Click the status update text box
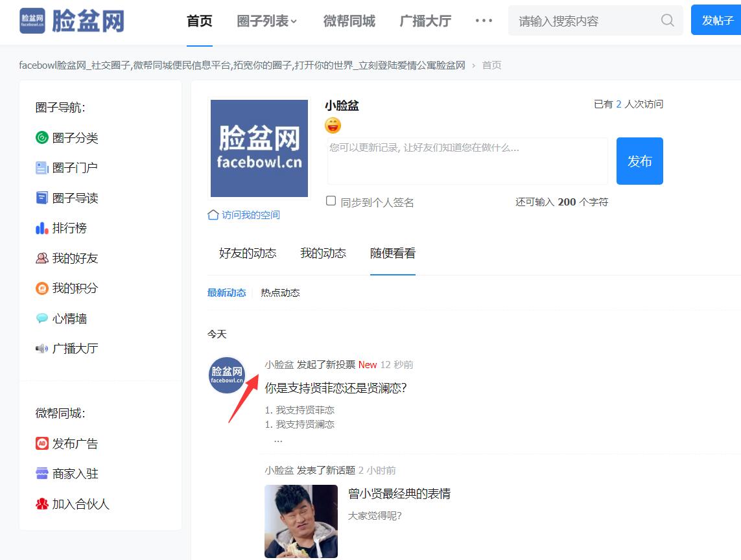The height and width of the screenshot is (560, 741). click(467, 161)
